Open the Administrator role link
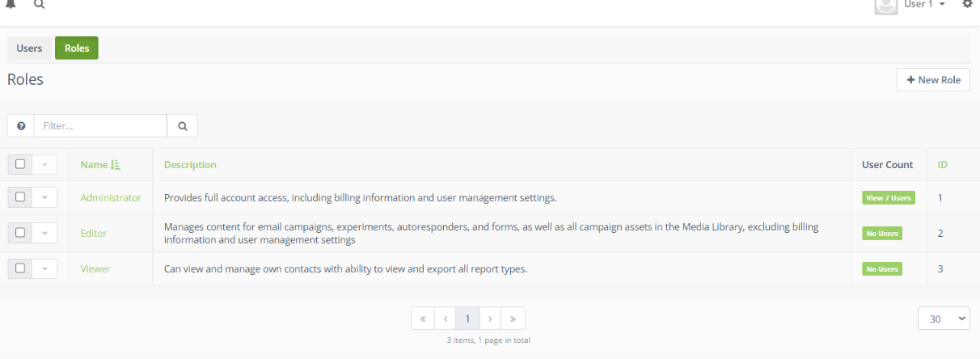Image resolution: width=980 pixels, height=359 pixels. tap(111, 197)
